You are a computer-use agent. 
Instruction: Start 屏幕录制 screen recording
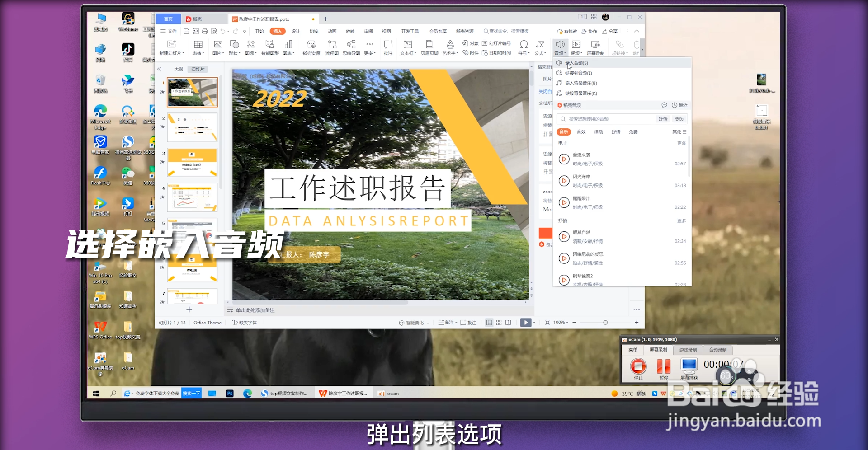tap(595, 47)
